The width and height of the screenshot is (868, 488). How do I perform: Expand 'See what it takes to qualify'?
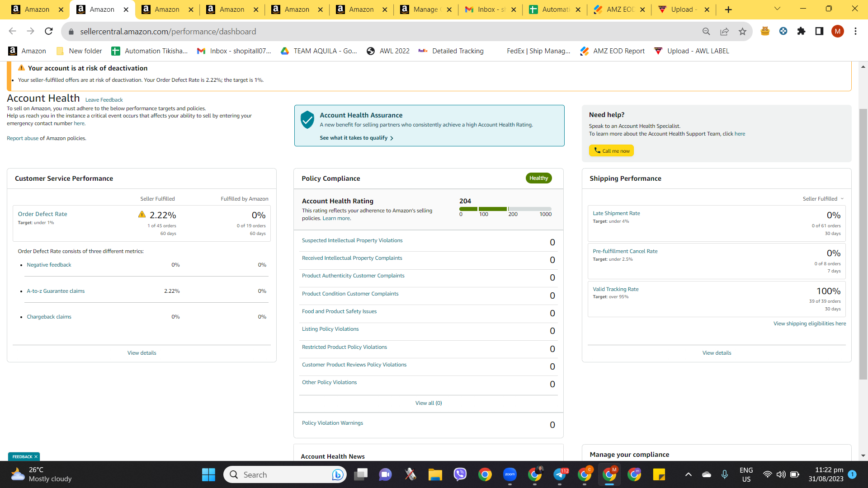pos(357,138)
